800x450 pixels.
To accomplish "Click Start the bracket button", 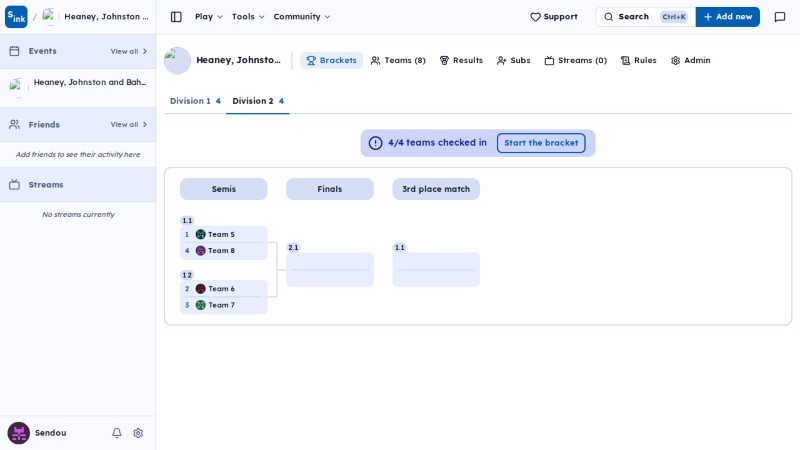I will pyautogui.click(x=541, y=143).
